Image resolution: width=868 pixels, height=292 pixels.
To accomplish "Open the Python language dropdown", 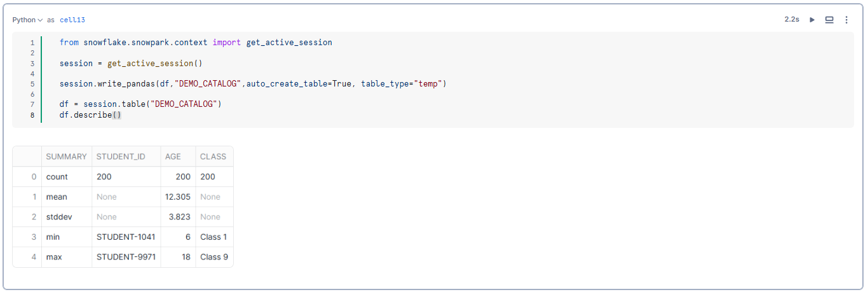I will pos(27,20).
